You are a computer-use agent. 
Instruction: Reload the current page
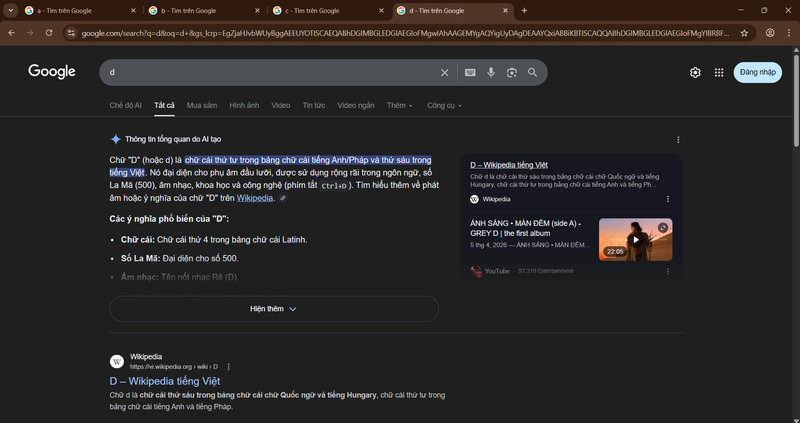pos(49,33)
